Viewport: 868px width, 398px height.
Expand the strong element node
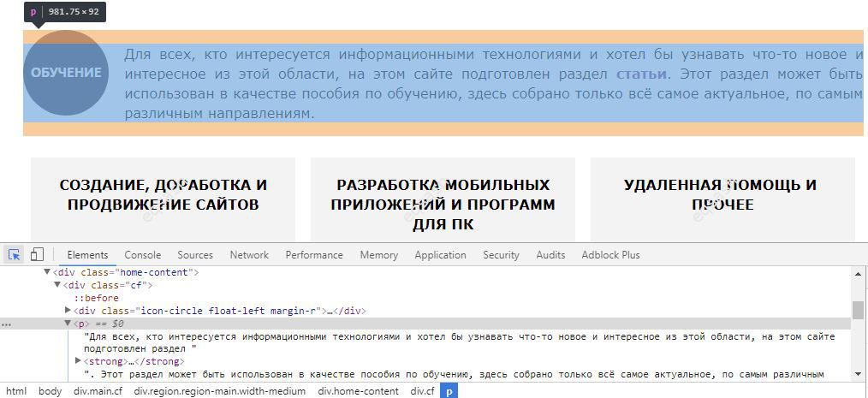click(x=78, y=361)
